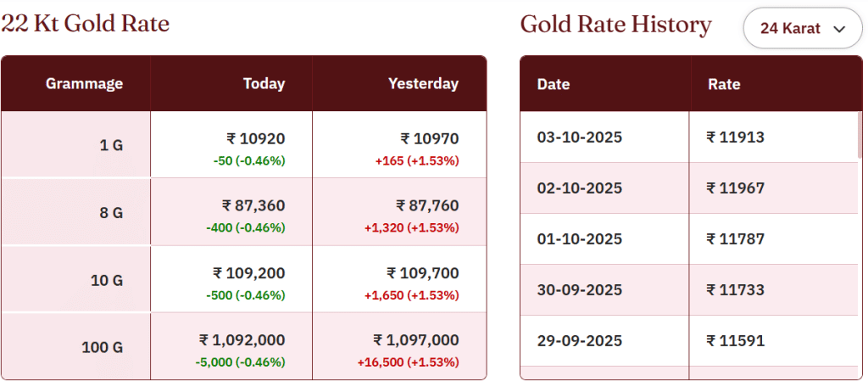Image resolution: width=868 pixels, height=381 pixels.
Task: Click the ₹ 11591 history rate
Action: (x=735, y=341)
